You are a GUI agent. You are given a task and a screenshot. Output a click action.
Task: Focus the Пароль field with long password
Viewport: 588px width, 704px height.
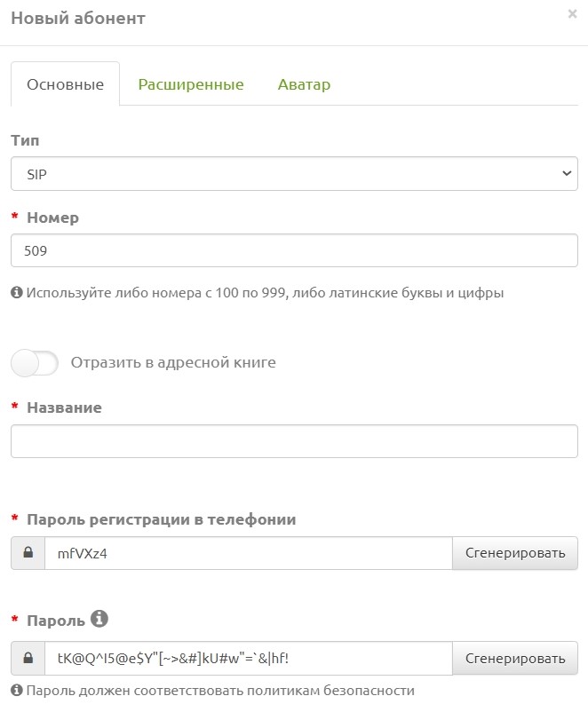(x=248, y=658)
